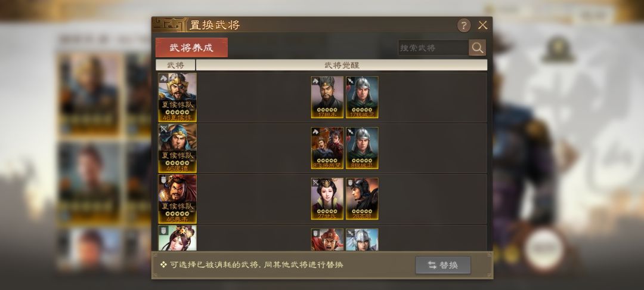Select the 46典韦 general card
The width and height of the screenshot is (644, 290).
[x=178, y=199]
